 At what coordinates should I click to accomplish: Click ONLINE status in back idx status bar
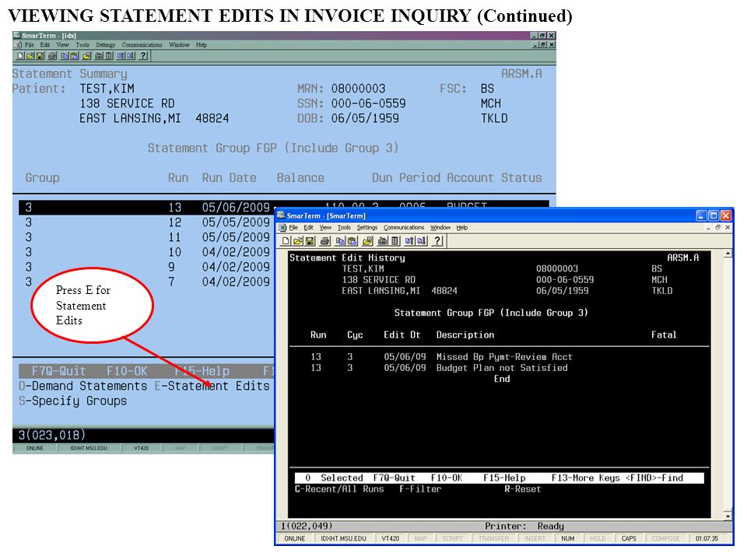35,448
